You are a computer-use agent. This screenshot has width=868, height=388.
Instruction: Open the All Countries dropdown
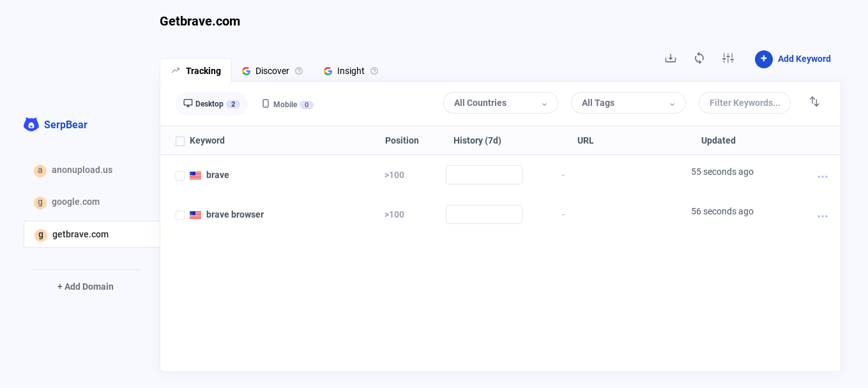click(500, 103)
